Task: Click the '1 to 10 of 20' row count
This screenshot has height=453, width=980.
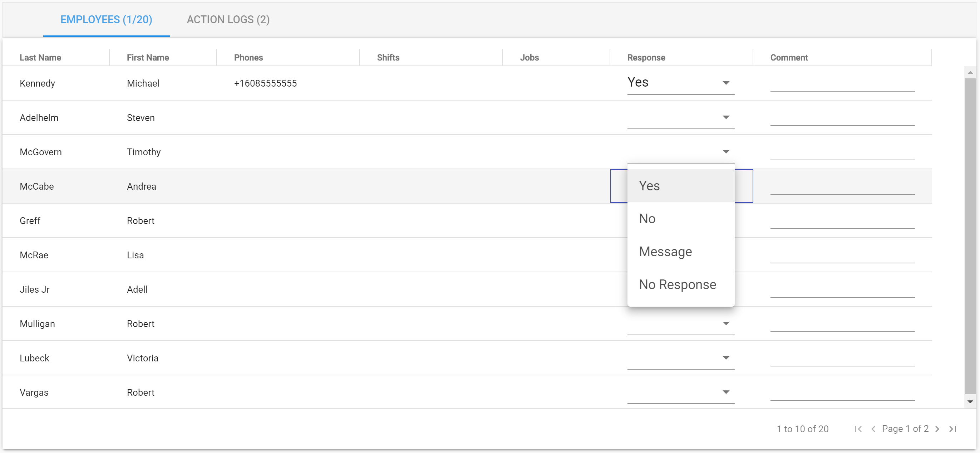Action: 802,429
